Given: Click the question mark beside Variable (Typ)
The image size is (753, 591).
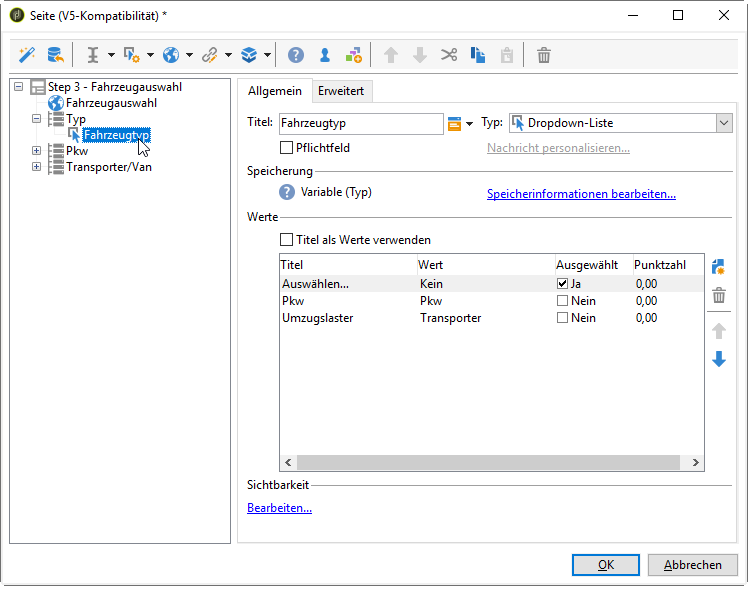Looking at the screenshot, I should click(x=287, y=193).
